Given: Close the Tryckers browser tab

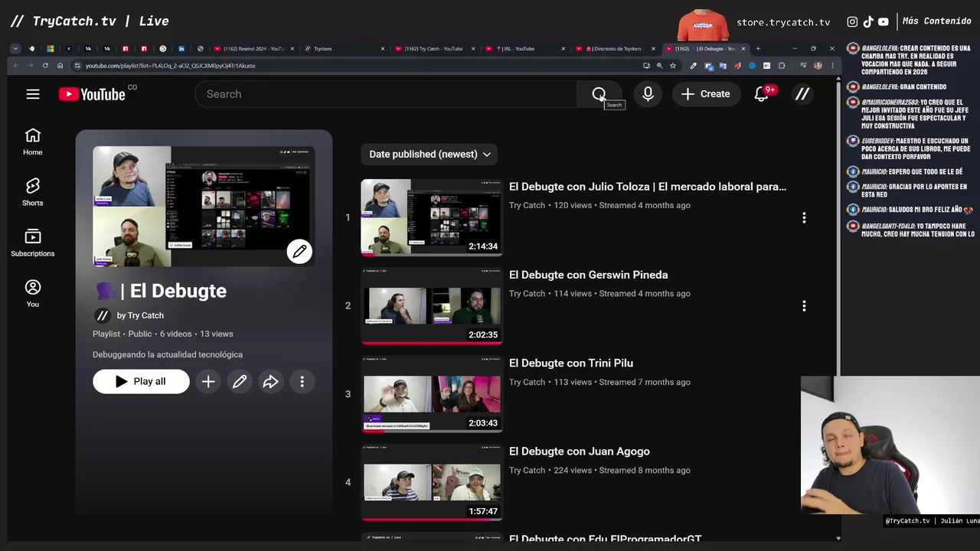Looking at the screenshot, I should (x=383, y=48).
